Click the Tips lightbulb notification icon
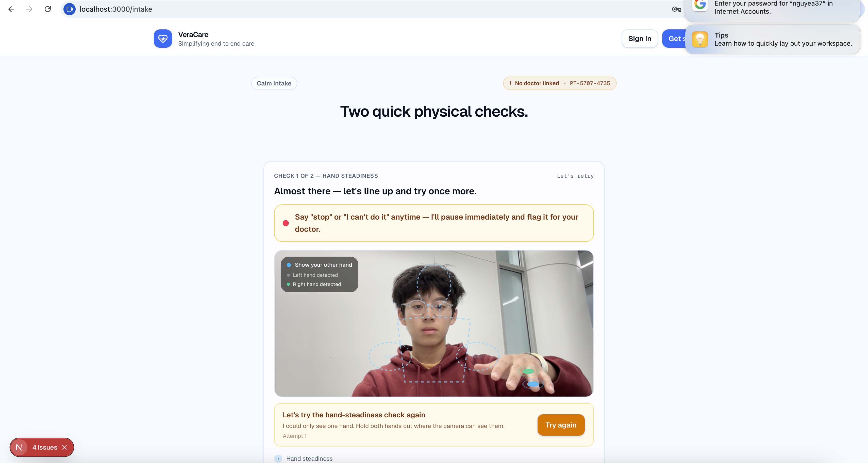 point(699,39)
